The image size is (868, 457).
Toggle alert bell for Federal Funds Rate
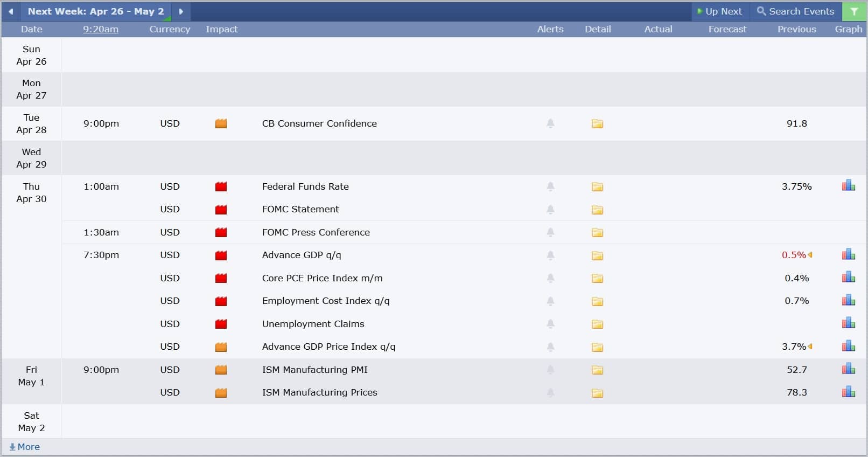coord(550,186)
